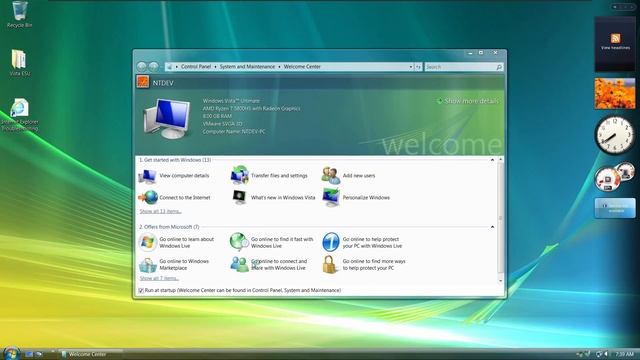
Task: Click the Windows Live OneCare protect icon
Action: point(331,242)
